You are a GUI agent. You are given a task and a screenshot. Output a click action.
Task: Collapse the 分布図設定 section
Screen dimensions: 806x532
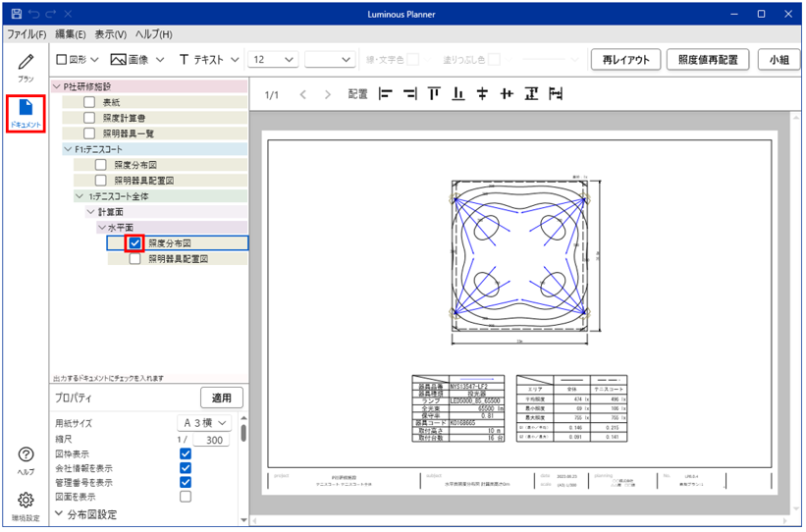click(59, 513)
